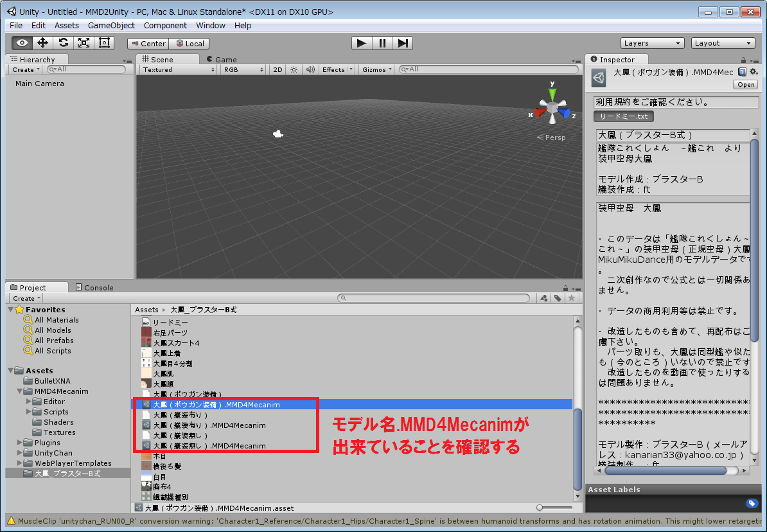The height and width of the screenshot is (532, 767).
Task: Focus the Hierarchy search field
Action: point(87,69)
